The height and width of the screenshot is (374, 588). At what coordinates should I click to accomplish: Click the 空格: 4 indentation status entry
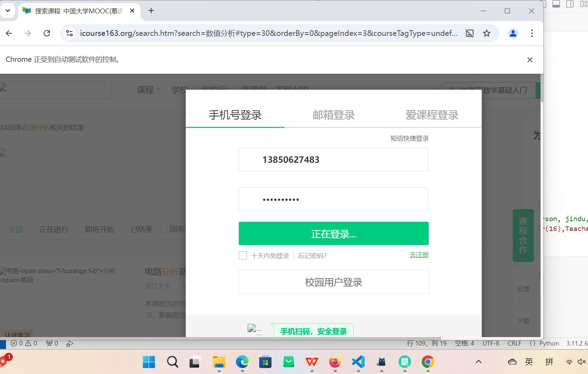[x=464, y=343]
